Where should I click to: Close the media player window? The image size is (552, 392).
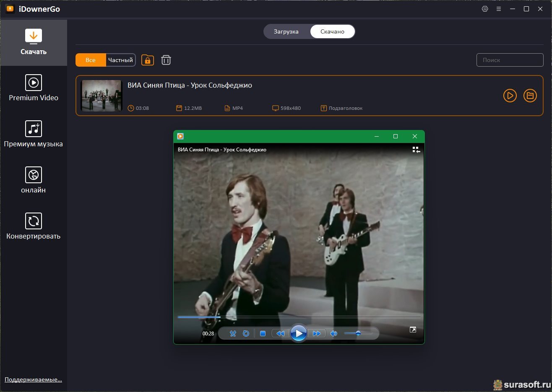[415, 136]
